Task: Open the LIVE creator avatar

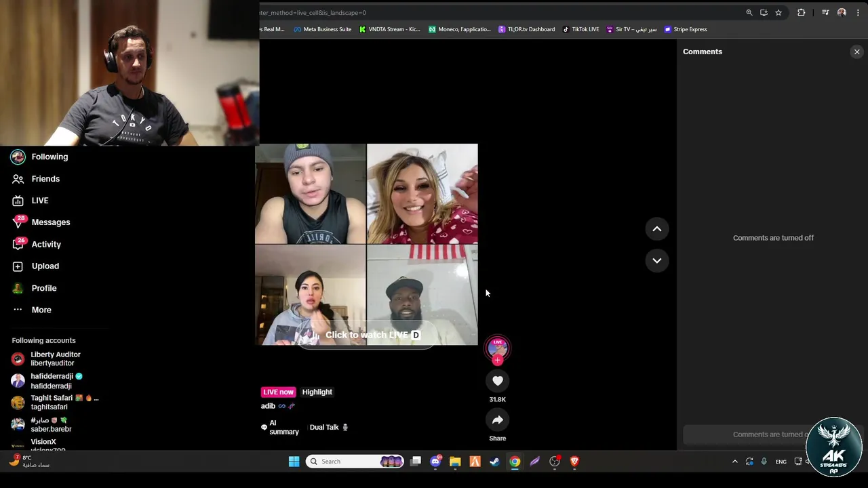Action: click(x=498, y=347)
